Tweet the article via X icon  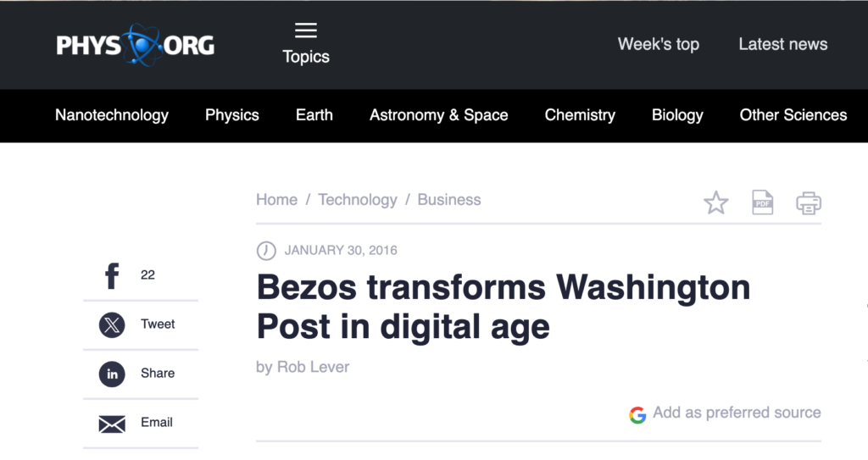pos(112,324)
